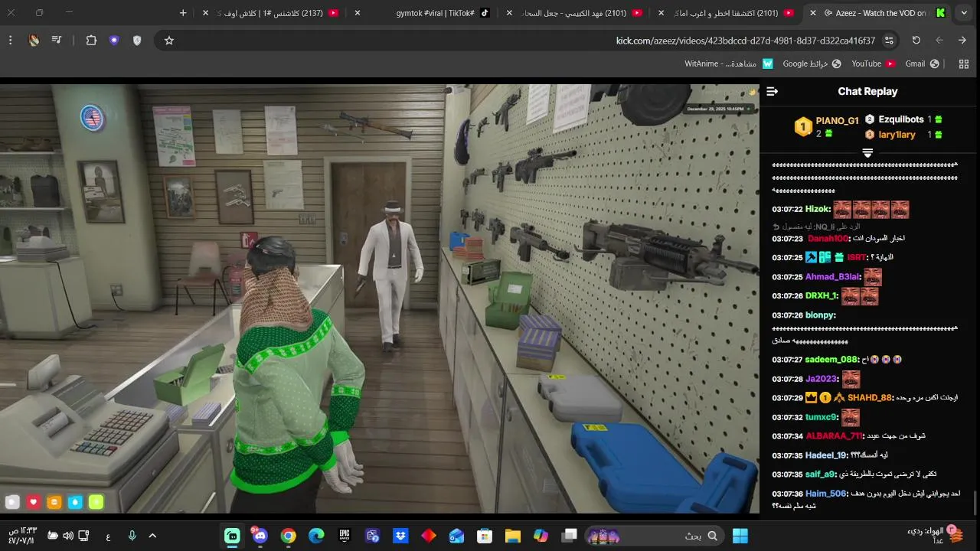This screenshot has height=551, width=980.
Task: Click chat scrollbar thumb
Action: (975, 504)
